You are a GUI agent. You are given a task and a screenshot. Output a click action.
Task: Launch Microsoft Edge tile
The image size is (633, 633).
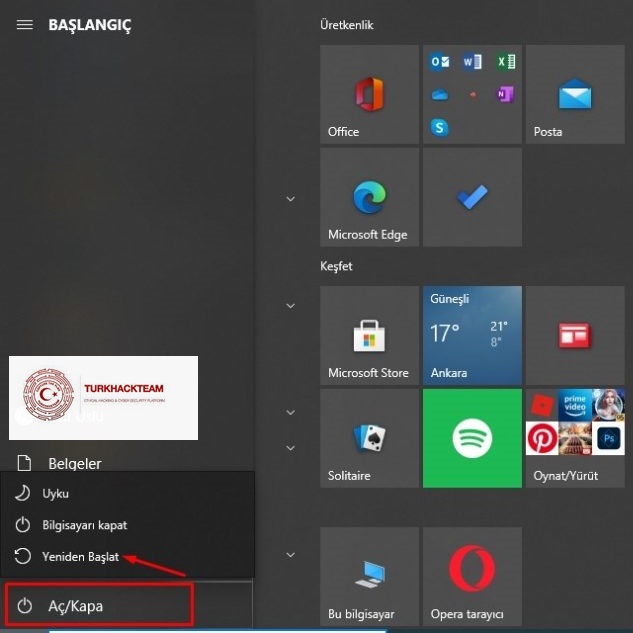(x=369, y=197)
